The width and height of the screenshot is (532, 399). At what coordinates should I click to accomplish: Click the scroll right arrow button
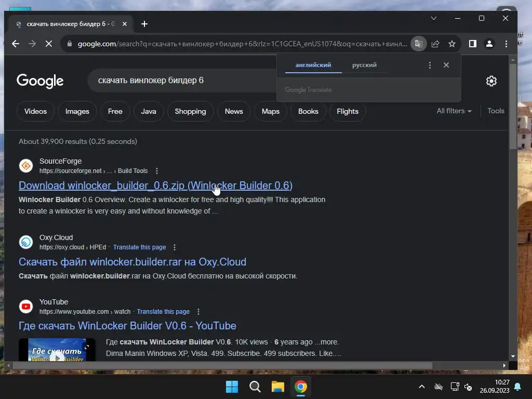(504, 365)
